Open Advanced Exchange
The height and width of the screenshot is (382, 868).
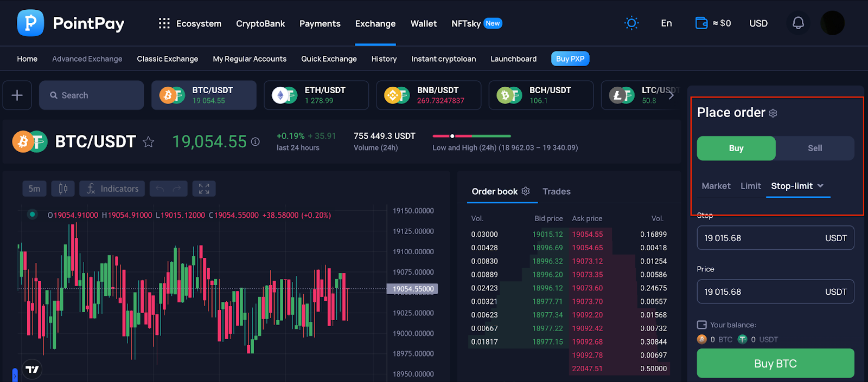(87, 59)
